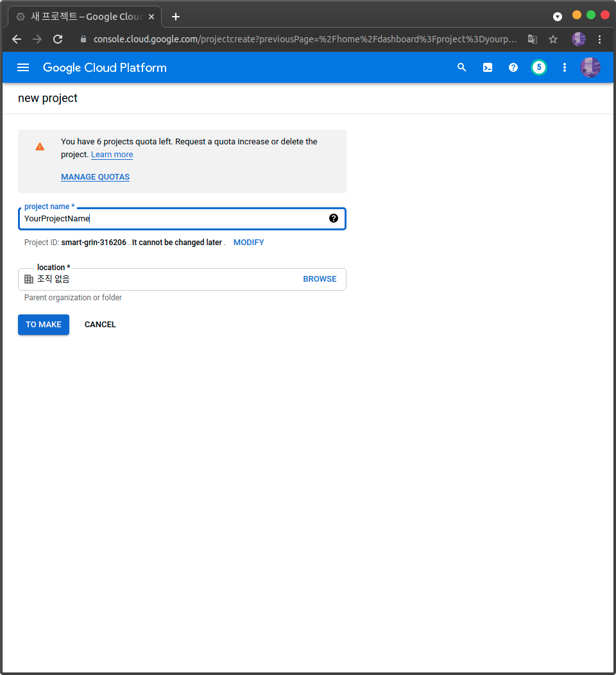This screenshot has height=675, width=616.
Task: Open the main navigation hamburger menu
Action: 23,67
